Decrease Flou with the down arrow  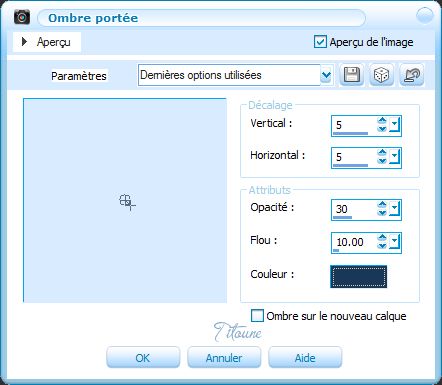tap(382, 246)
